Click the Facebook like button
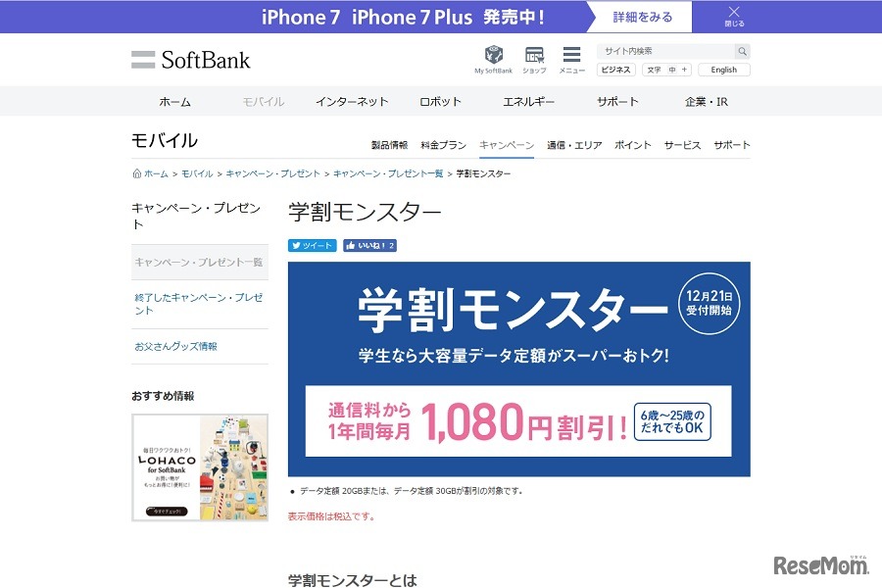The image size is (882, 588). click(x=369, y=245)
